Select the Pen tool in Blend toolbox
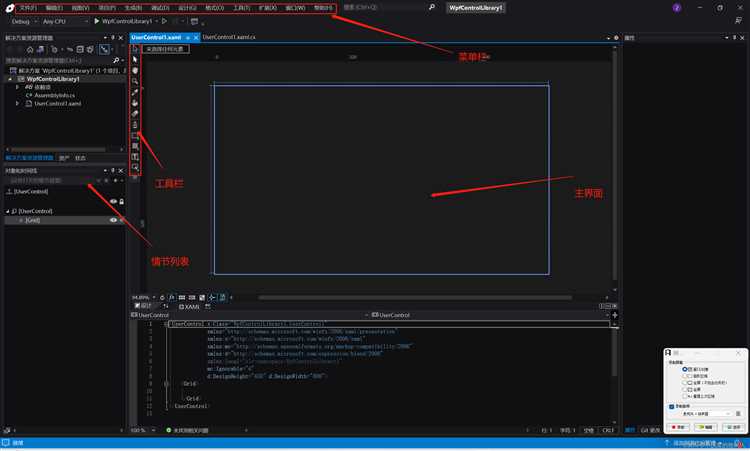 pos(135,125)
